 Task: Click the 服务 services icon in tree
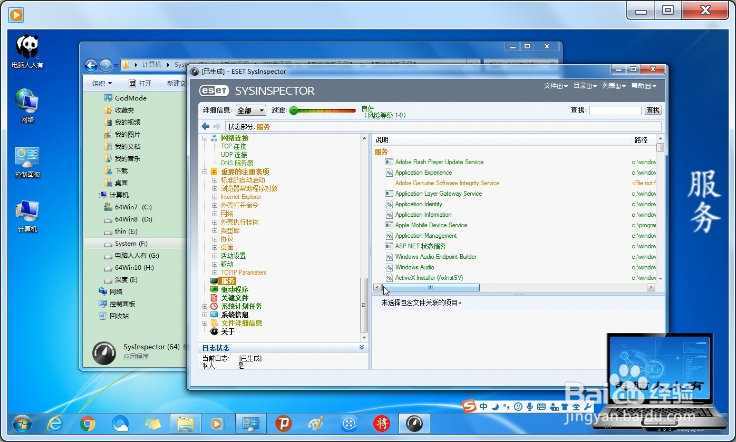coord(214,281)
